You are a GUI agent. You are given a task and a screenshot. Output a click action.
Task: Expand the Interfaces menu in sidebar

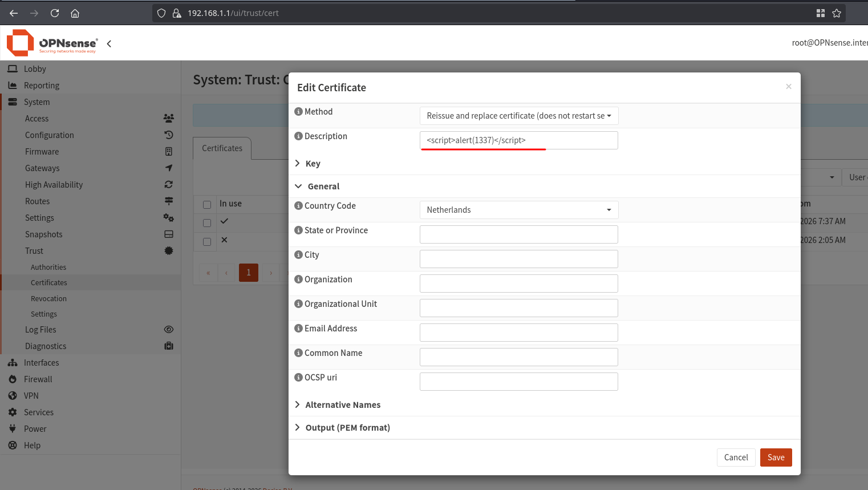click(x=41, y=363)
